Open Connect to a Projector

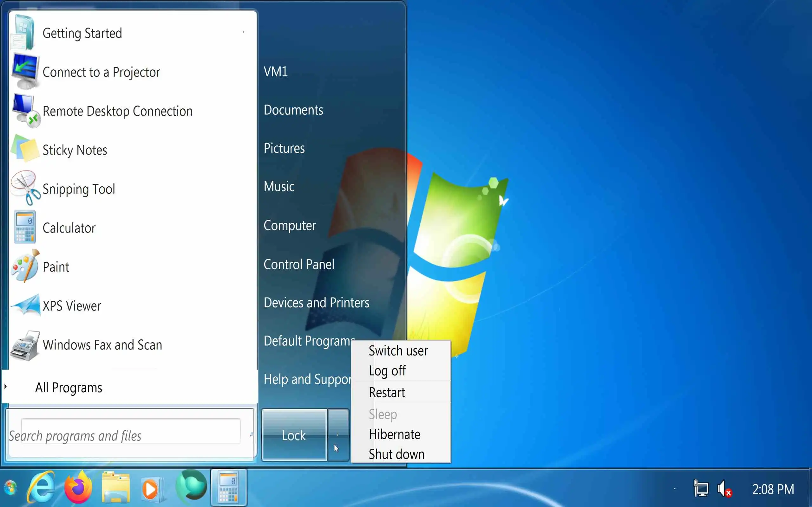pos(101,73)
